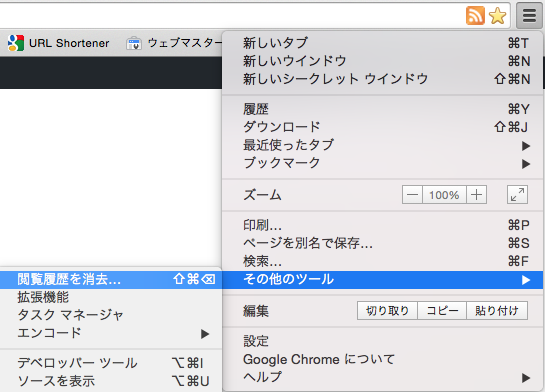This screenshot has height=392, width=545.
Task: Open Google Chrome について
Action: coord(382,359)
